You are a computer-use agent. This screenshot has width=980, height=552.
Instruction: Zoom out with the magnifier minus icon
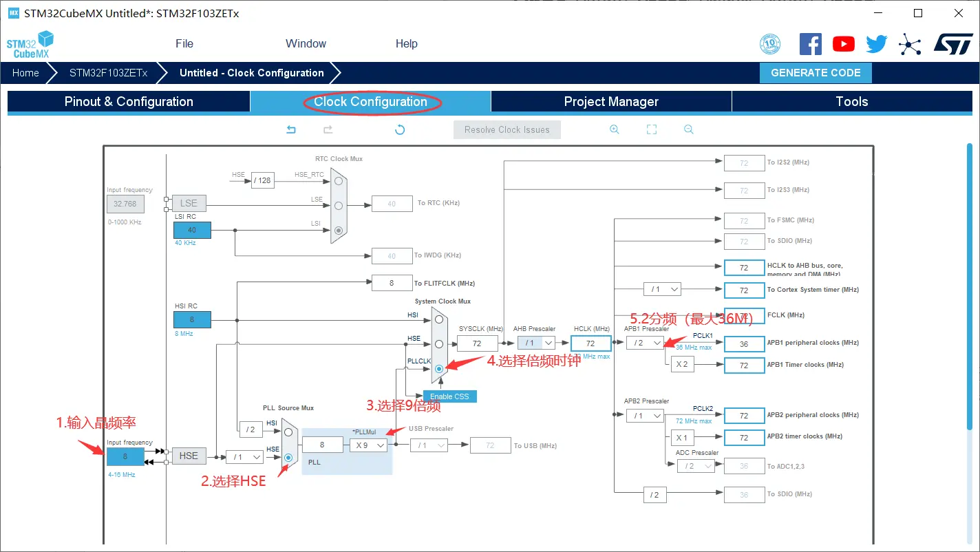[x=689, y=129]
